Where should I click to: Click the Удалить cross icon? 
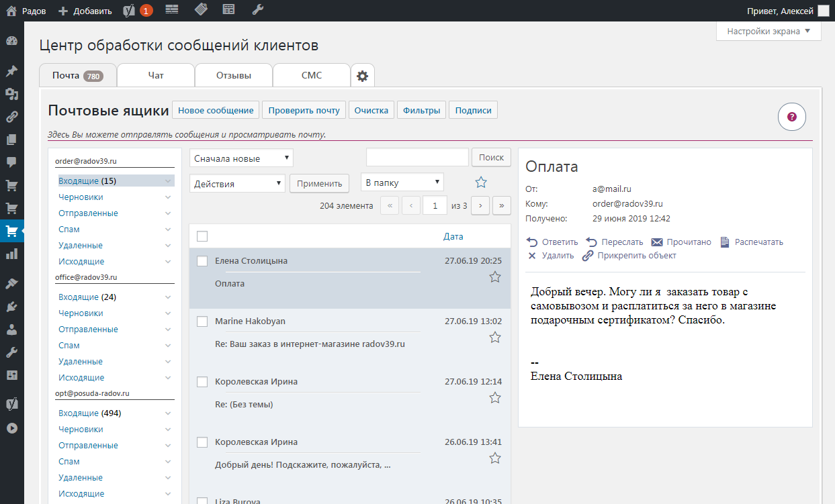(532, 256)
